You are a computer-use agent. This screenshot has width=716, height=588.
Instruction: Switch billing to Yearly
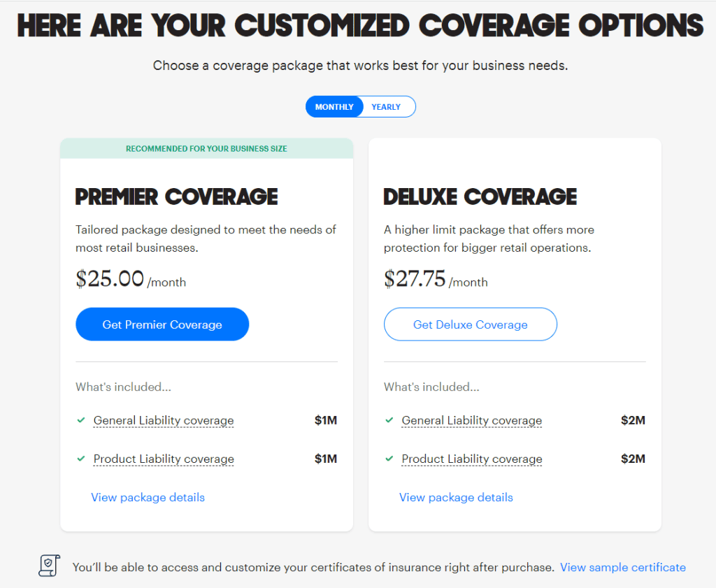(386, 107)
